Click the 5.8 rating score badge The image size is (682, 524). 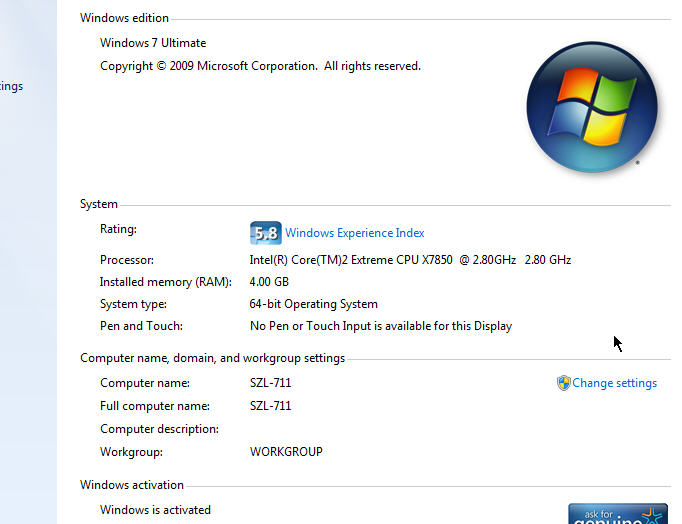pyautogui.click(x=265, y=233)
